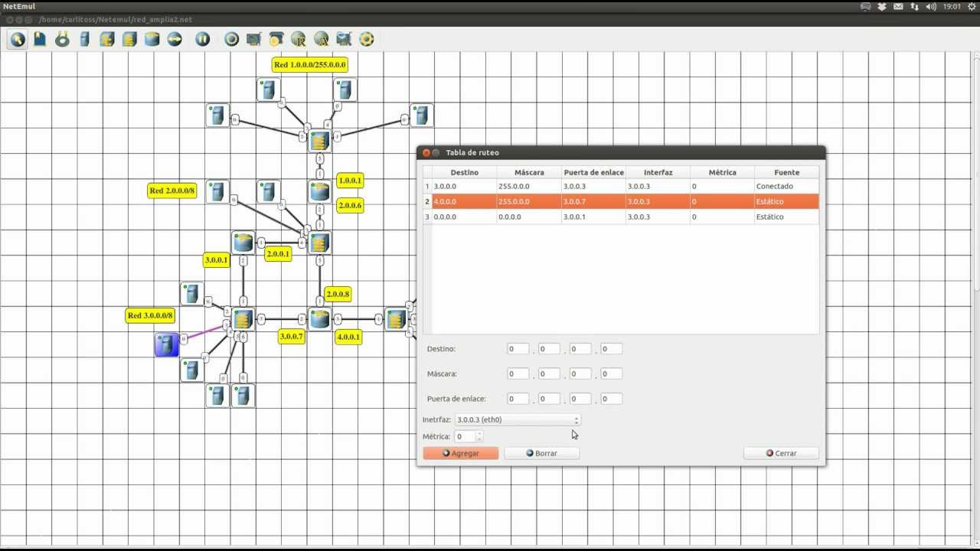
Task: Select the add hub tool
Action: click(107, 39)
